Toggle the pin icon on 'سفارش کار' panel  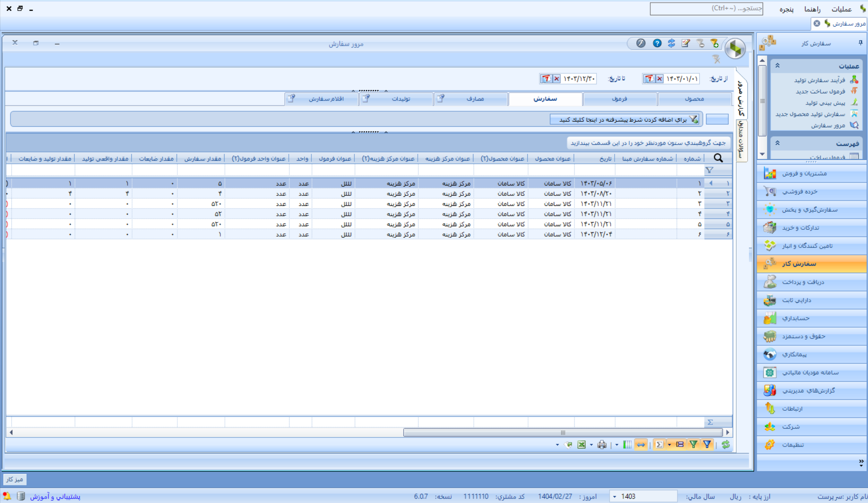tap(860, 43)
